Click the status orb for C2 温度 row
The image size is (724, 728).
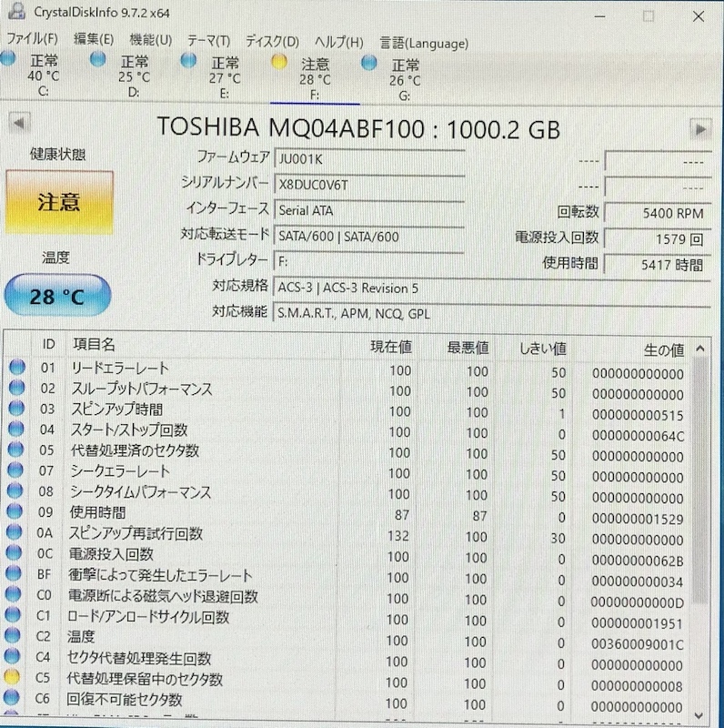[x=13, y=635]
